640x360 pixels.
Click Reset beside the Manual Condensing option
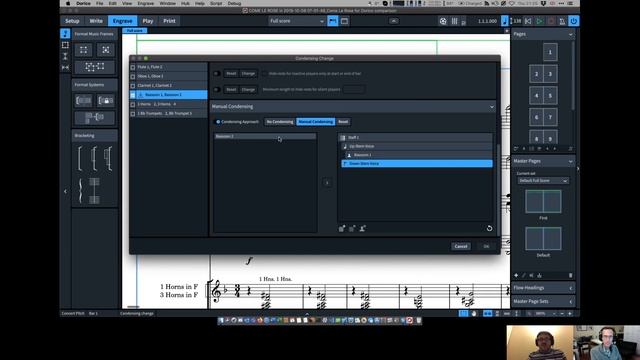[x=343, y=122]
